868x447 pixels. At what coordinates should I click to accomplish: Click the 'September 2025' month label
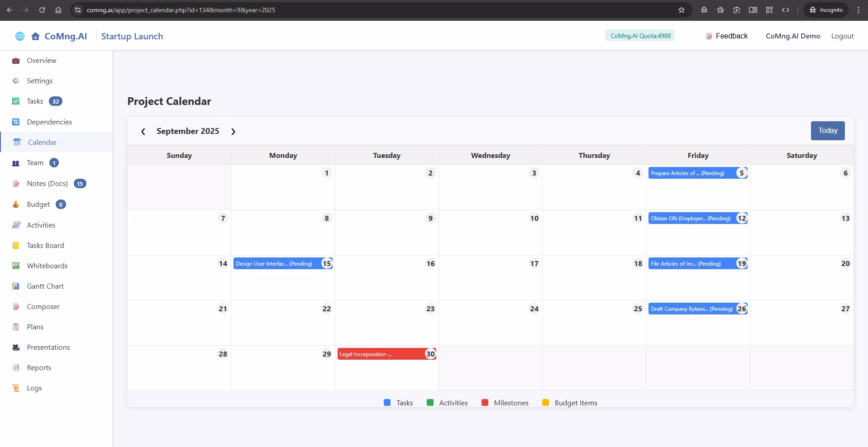pyautogui.click(x=188, y=131)
